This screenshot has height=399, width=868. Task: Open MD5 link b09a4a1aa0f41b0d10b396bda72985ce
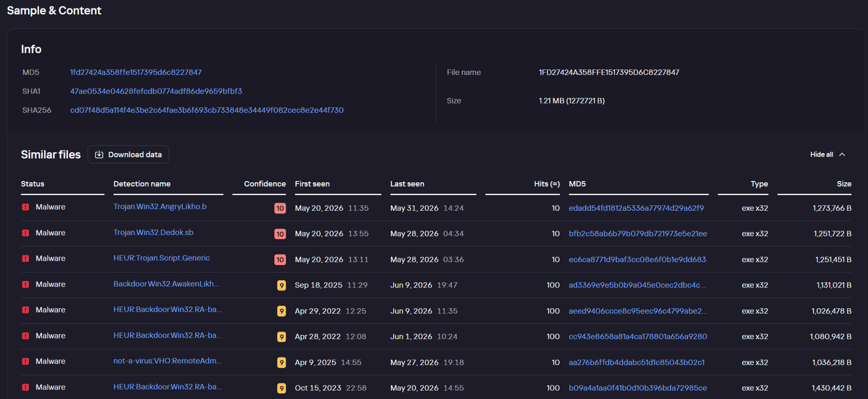[638, 388]
